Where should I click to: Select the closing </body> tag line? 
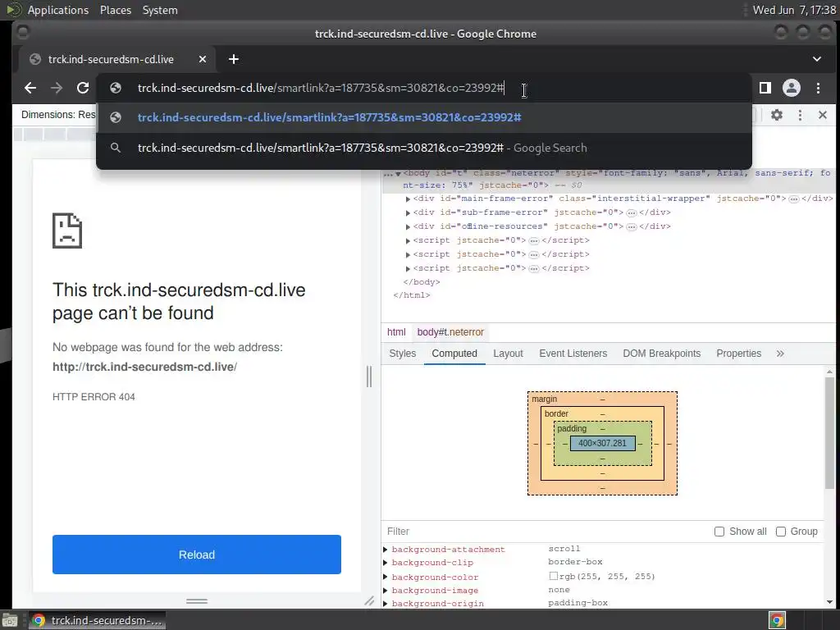click(x=421, y=282)
